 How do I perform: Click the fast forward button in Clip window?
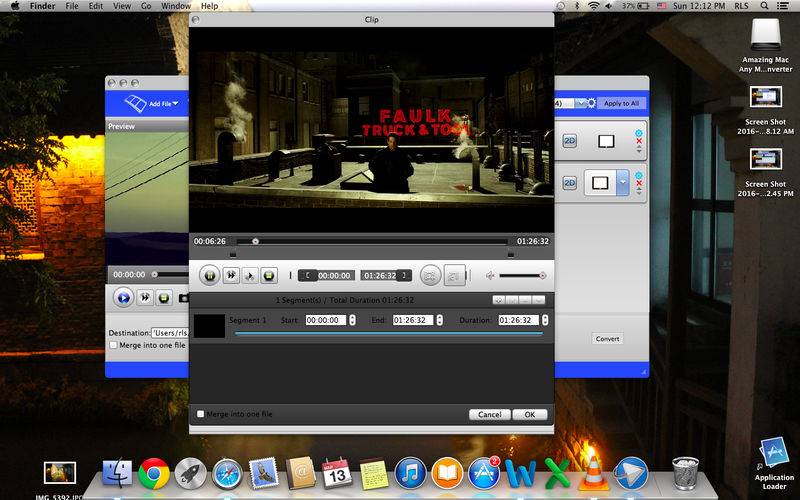click(231, 276)
